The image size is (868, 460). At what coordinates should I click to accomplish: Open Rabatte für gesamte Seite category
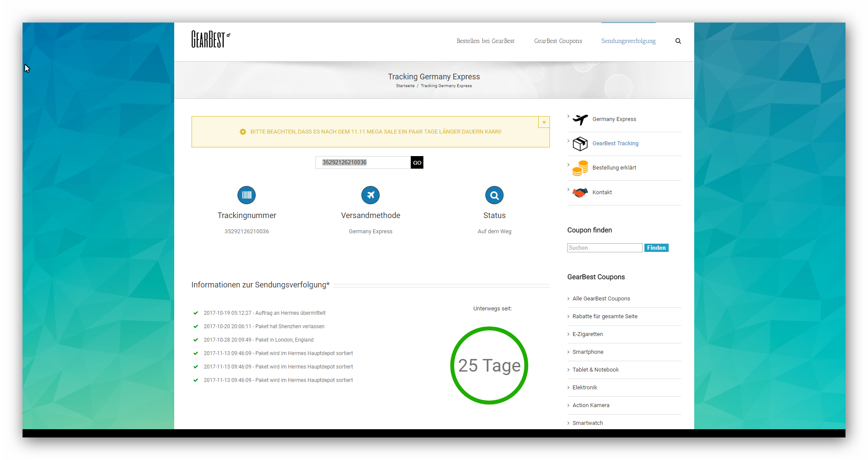(x=605, y=316)
